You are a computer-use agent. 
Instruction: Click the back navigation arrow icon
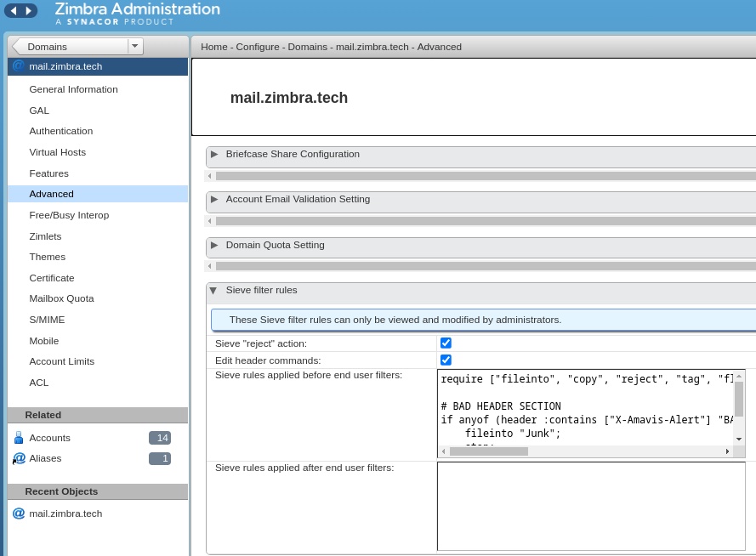coord(13,11)
